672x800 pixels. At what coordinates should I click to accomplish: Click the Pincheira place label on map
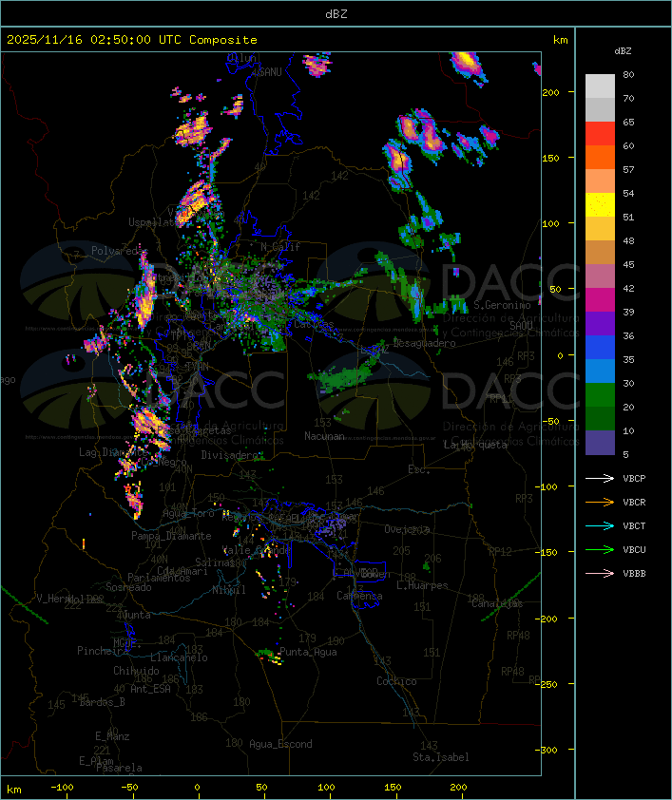(103, 651)
